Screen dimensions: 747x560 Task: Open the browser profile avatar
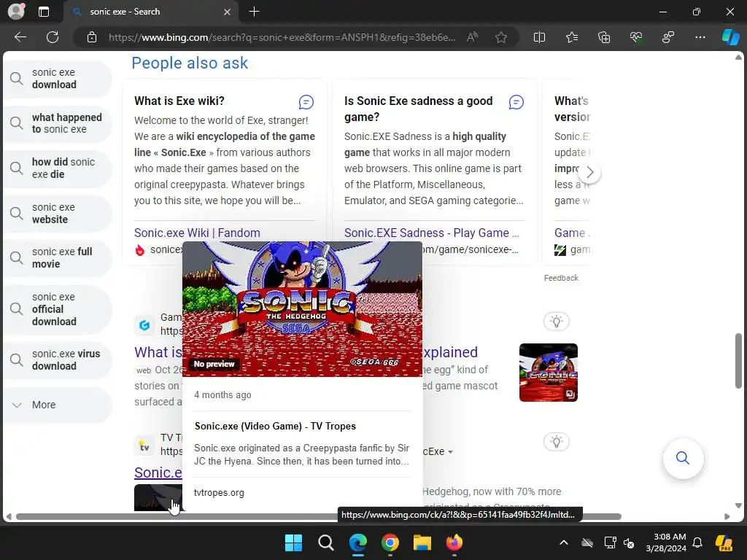tap(16, 12)
